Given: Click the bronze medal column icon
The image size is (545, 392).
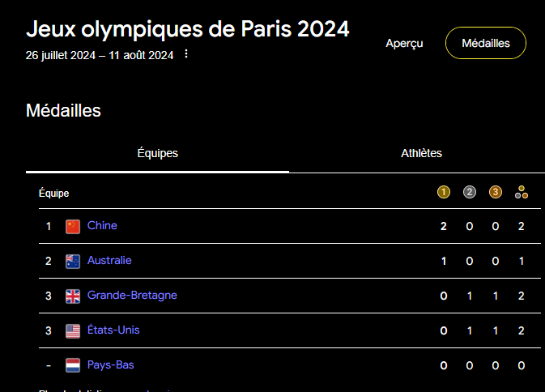Looking at the screenshot, I should [496, 192].
